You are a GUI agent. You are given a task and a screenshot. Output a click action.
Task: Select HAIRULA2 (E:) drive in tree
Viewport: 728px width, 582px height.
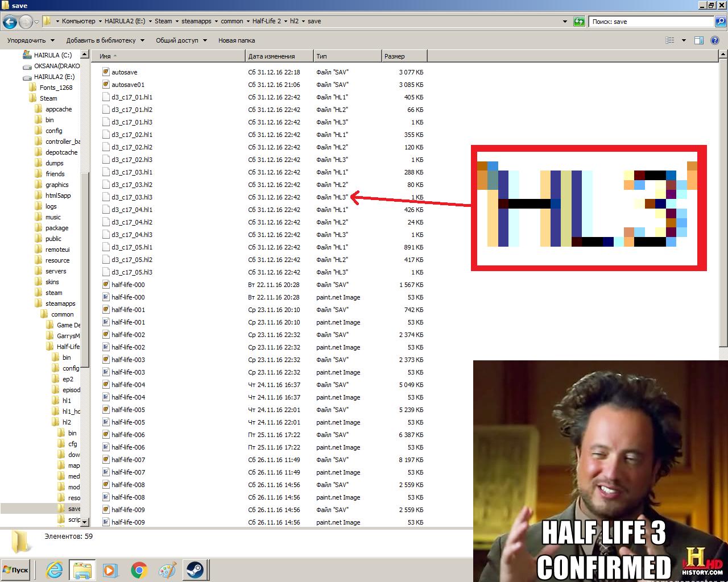click(x=53, y=77)
